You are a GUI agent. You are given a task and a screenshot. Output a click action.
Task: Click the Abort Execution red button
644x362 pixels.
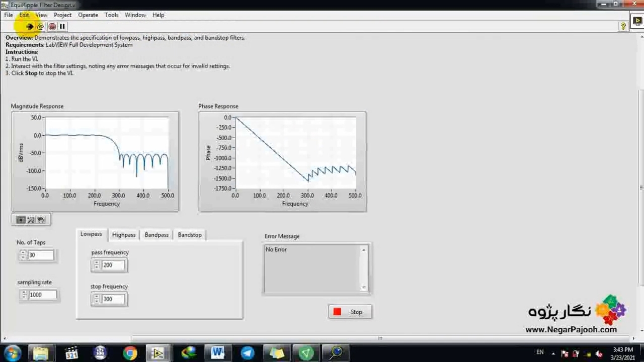(52, 27)
